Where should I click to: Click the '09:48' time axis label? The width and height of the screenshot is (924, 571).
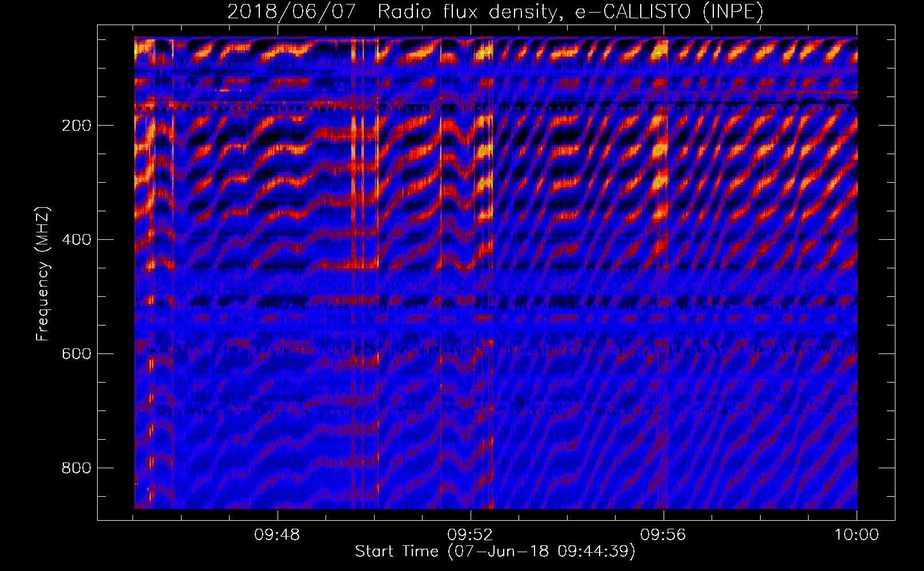[277, 535]
